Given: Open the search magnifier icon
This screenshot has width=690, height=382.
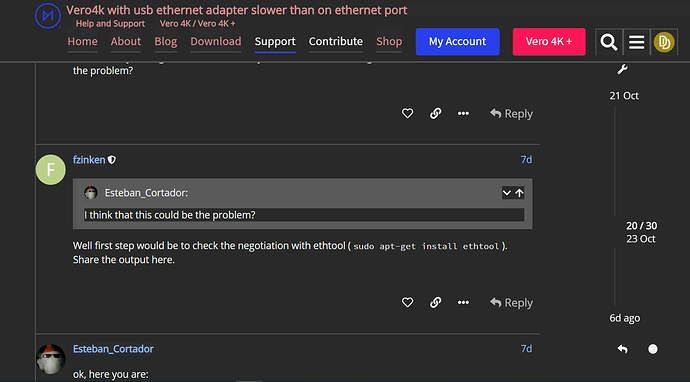Looking at the screenshot, I should (609, 42).
